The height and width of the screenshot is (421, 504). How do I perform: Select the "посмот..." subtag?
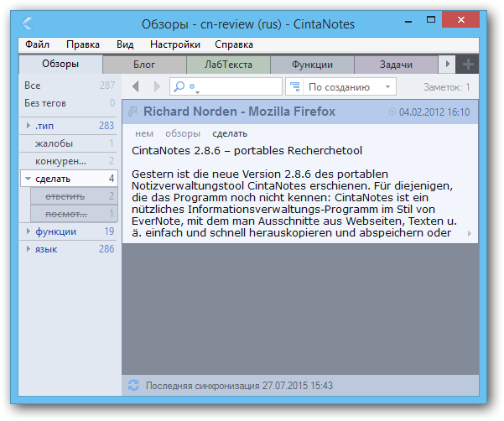click(74, 214)
